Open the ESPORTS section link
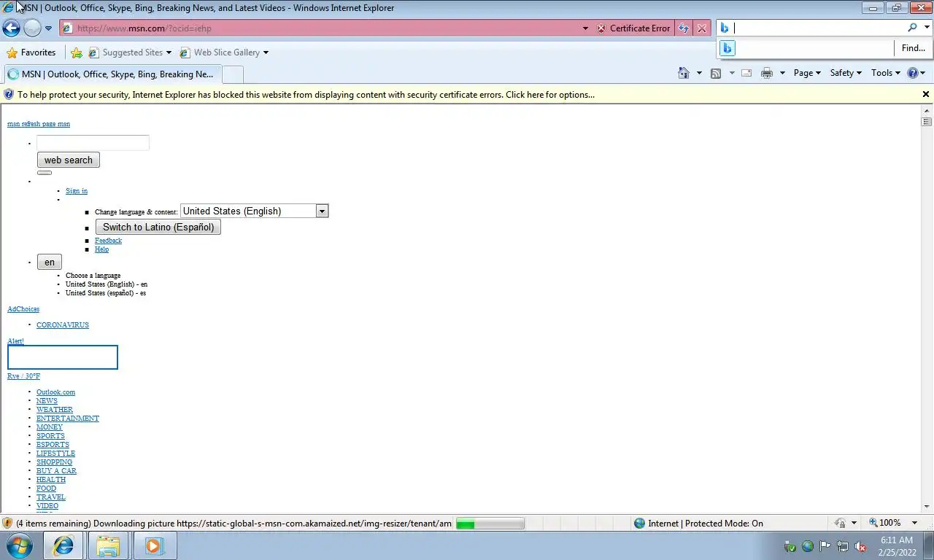Screen dimensions: 934x560 pos(53,445)
